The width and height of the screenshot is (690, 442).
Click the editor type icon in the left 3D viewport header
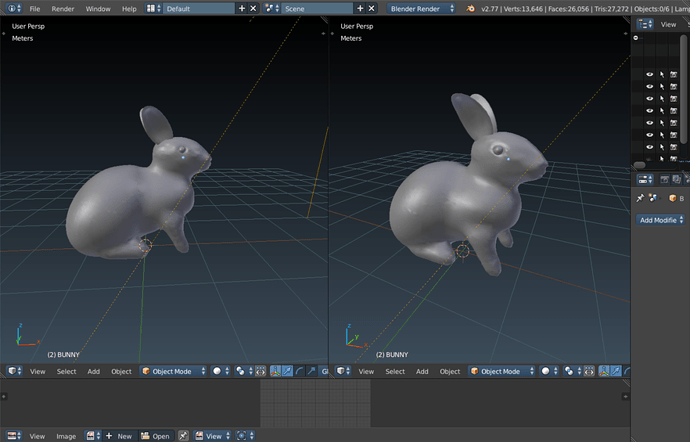(x=13, y=371)
